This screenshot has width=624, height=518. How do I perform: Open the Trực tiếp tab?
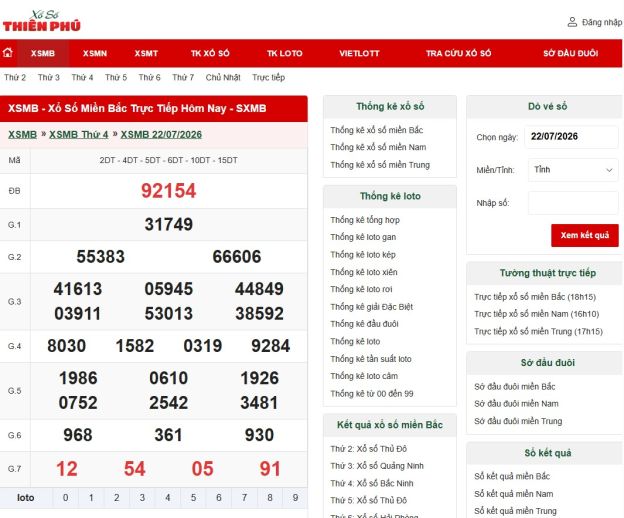pyautogui.click(x=268, y=77)
